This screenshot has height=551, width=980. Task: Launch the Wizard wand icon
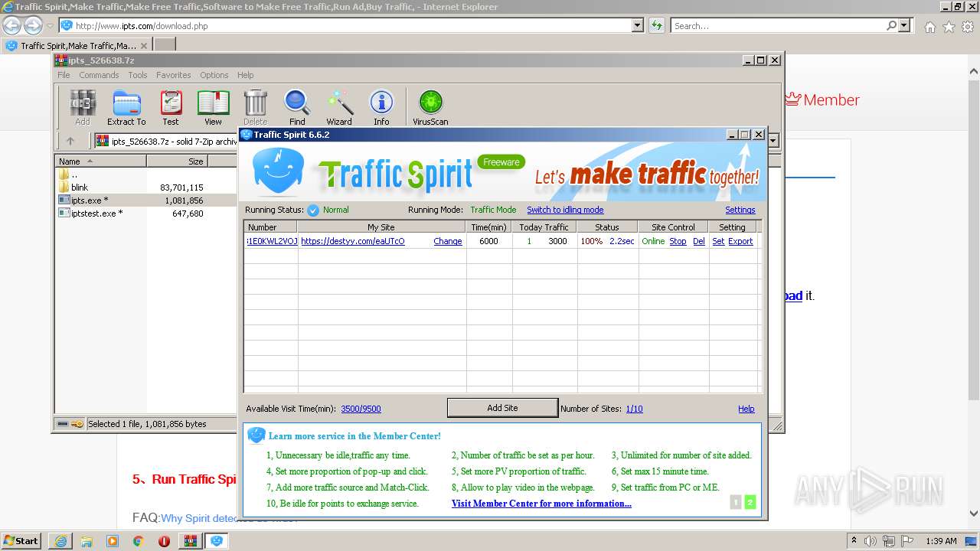tap(339, 107)
